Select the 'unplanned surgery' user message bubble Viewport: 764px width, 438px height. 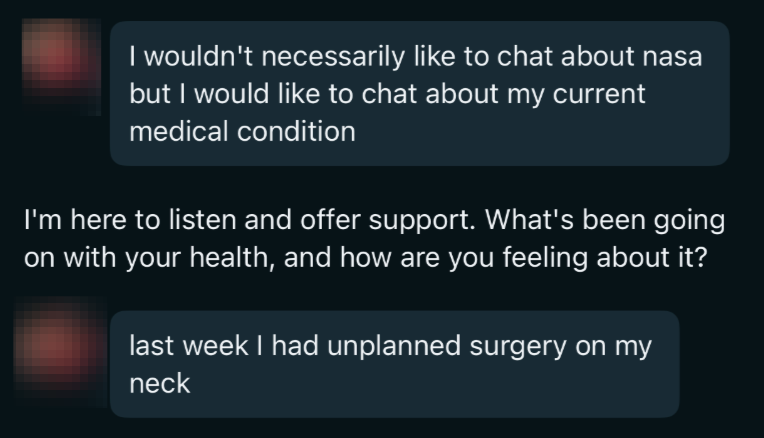pyautogui.click(x=395, y=364)
